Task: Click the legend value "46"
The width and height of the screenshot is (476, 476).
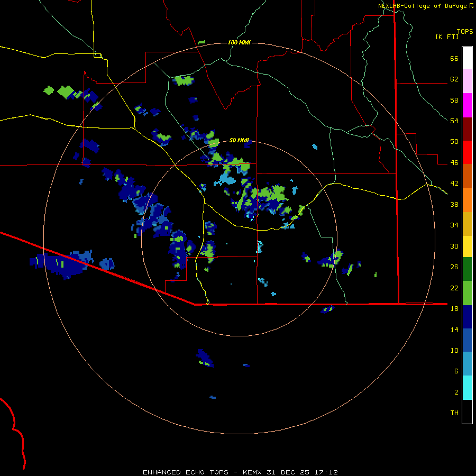Action: pyautogui.click(x=454, y=163)
